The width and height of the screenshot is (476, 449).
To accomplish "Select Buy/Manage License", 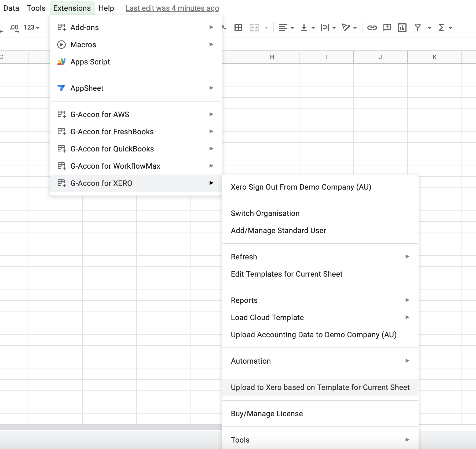I will 320,414.
